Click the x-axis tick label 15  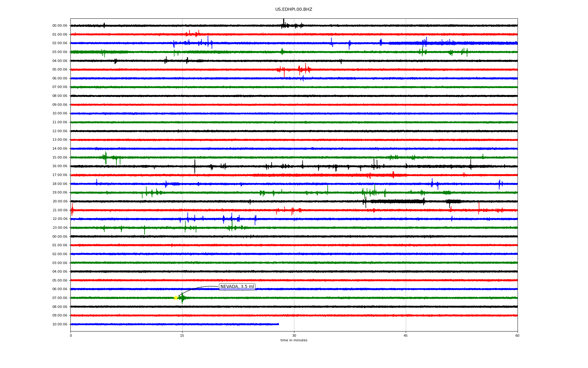[x=182, y=335]
